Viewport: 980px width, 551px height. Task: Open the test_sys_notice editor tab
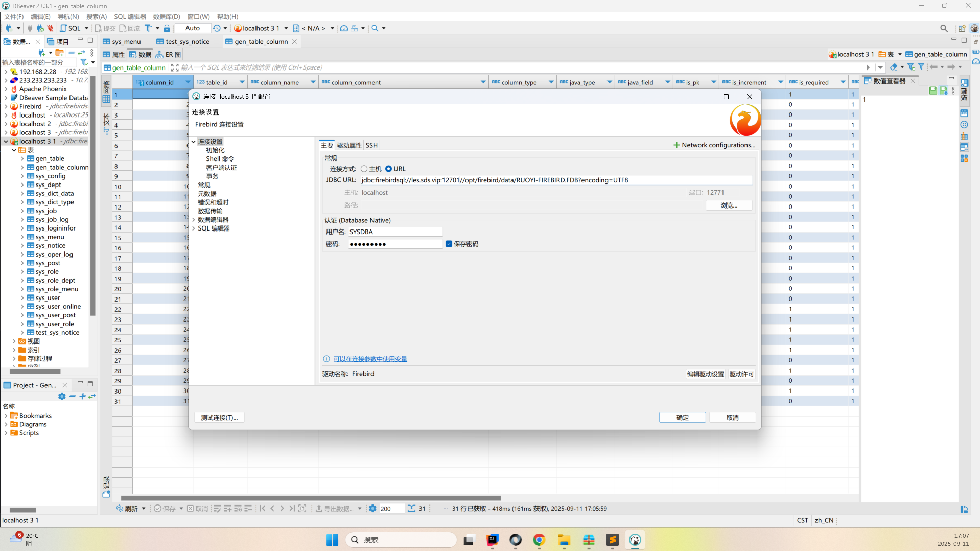(x=183, y=42)
